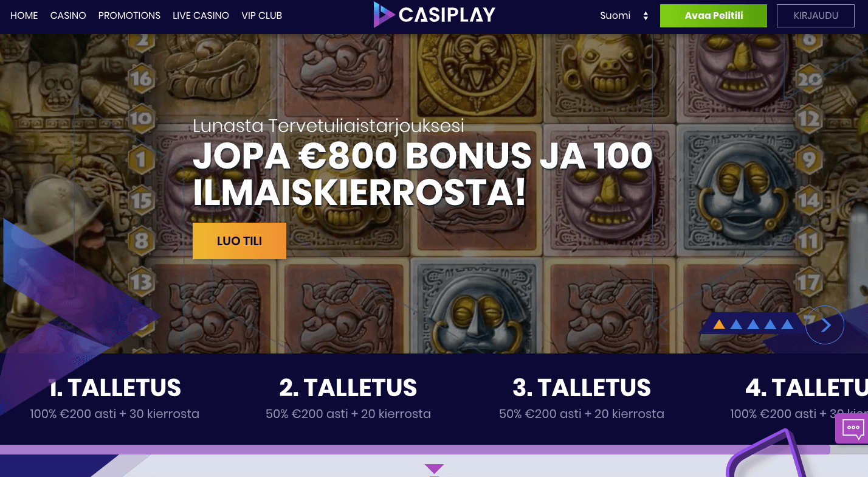Image resolution: width=868 pixels, height=477 pixels.
Task: Select the fifth carousel triangle indicator
Action: [787, 324]
